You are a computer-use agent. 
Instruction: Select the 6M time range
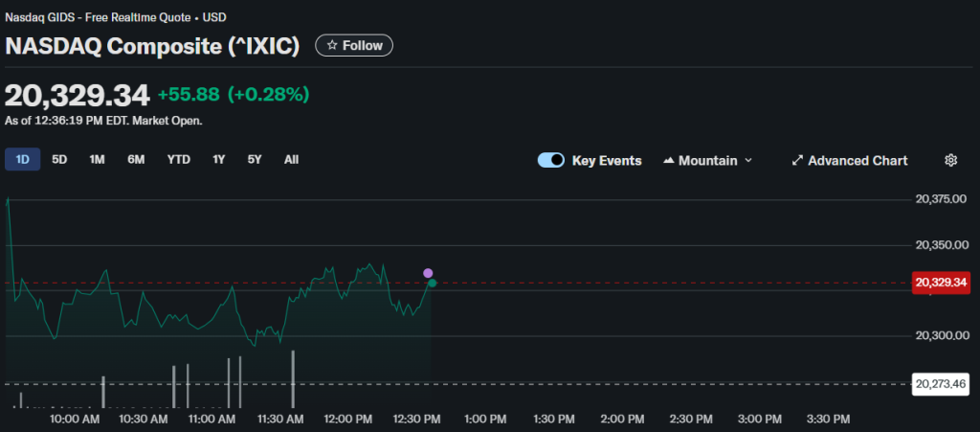[136, 159]
